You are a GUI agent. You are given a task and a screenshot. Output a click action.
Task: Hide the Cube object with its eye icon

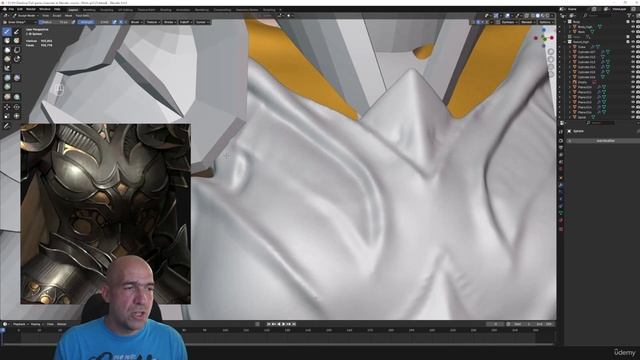[x=633, y=47]
